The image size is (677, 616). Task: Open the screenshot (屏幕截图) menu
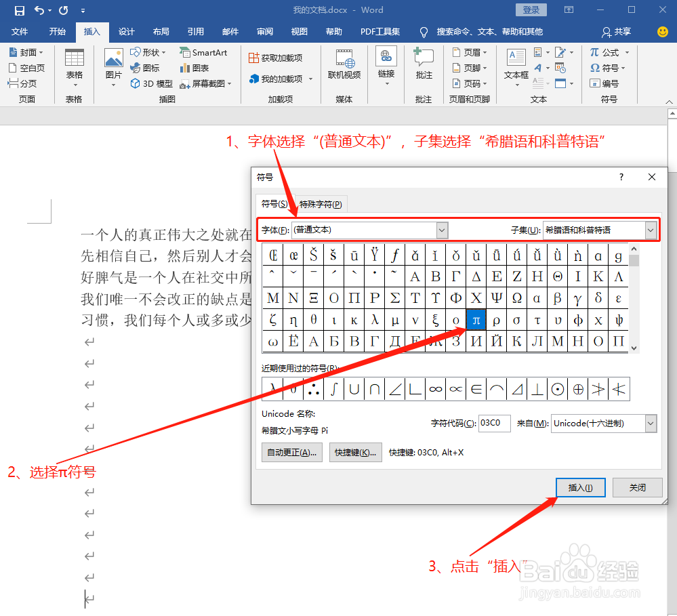click(206, 83)
